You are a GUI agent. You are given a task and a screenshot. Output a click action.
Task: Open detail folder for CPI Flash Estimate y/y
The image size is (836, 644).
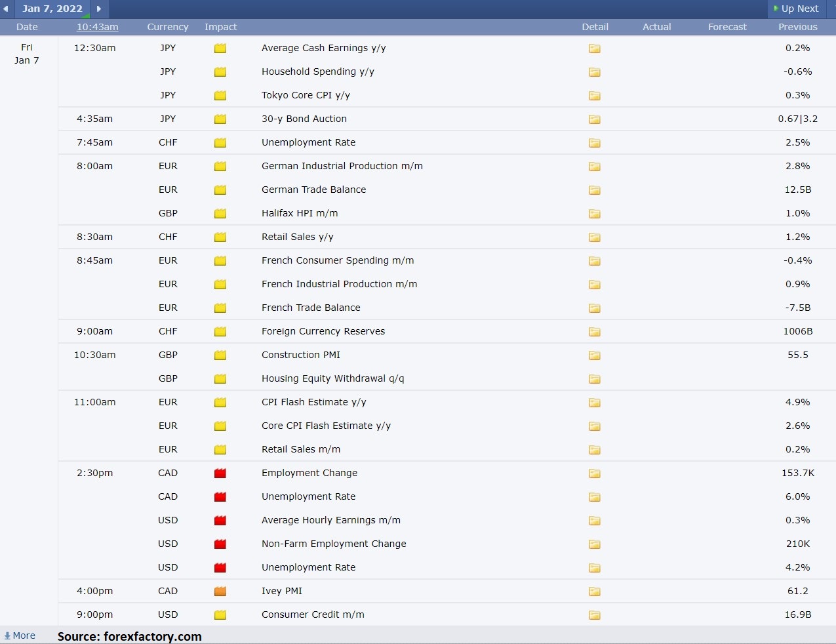(x=595, y=403)
